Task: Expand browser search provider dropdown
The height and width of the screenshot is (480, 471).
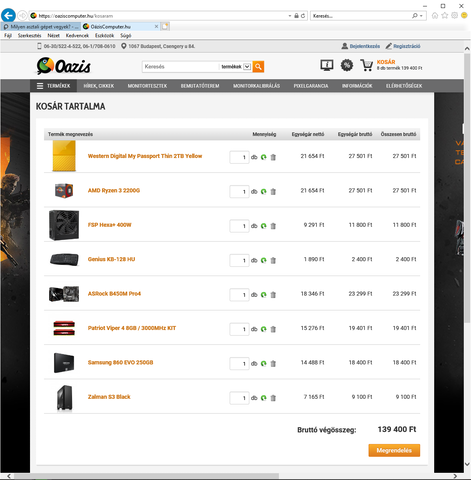Action: [421, 16]
